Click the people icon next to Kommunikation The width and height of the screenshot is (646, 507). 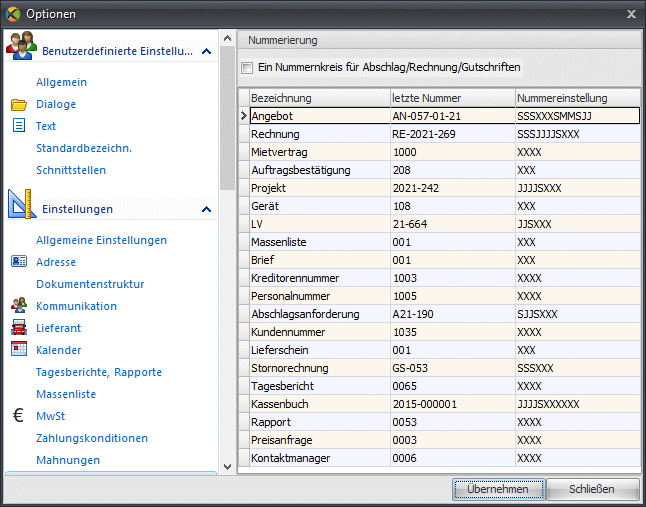19,305
